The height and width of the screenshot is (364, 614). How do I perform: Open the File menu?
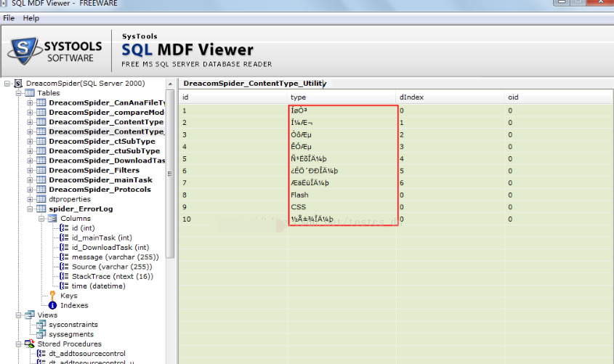click(9, 17)
